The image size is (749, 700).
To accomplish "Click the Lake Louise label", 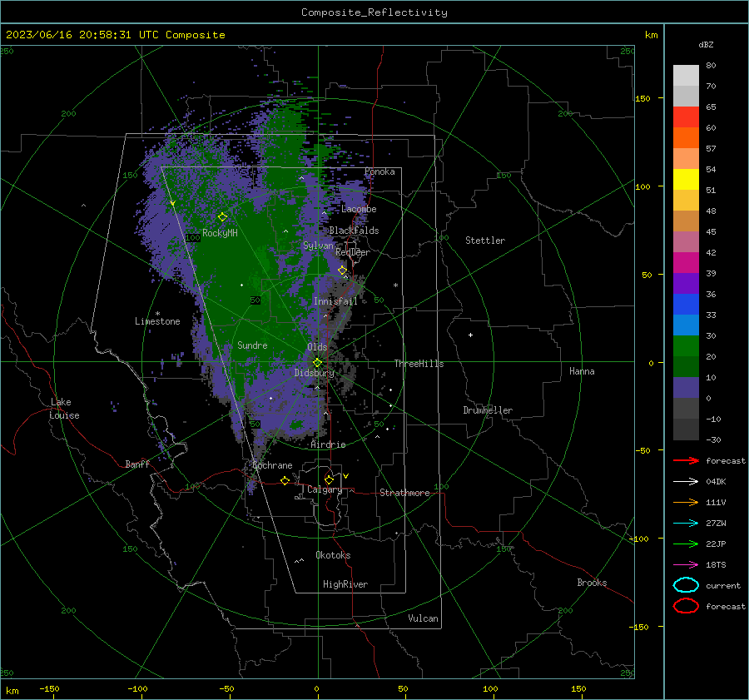I will [64, 409].
